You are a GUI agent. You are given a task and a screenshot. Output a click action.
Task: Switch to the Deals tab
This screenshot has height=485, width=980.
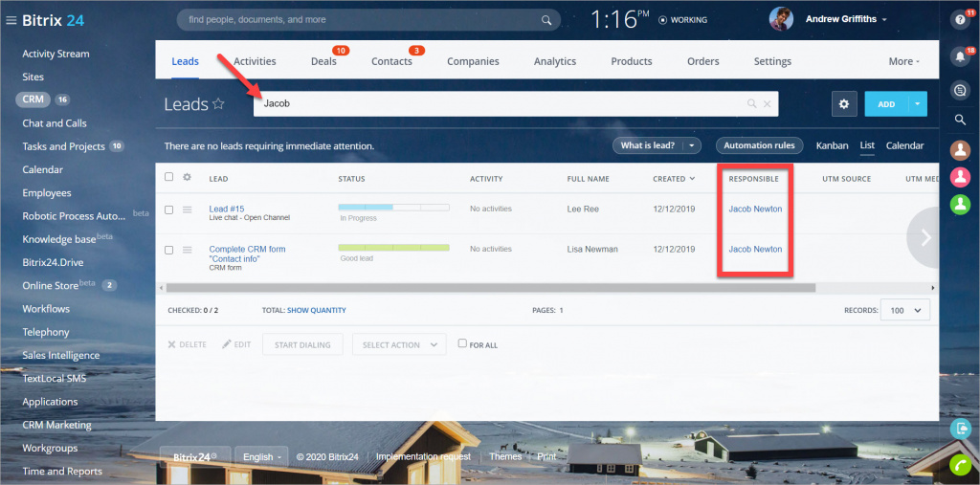(323, 61)
